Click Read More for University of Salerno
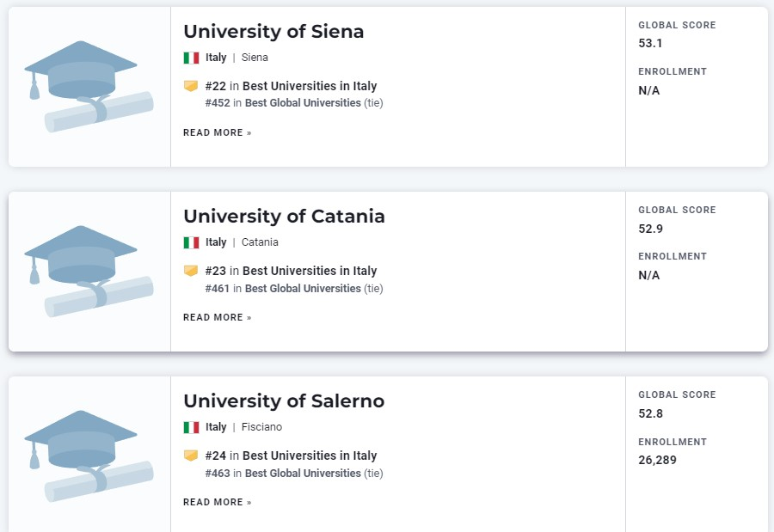 (218, 503)
